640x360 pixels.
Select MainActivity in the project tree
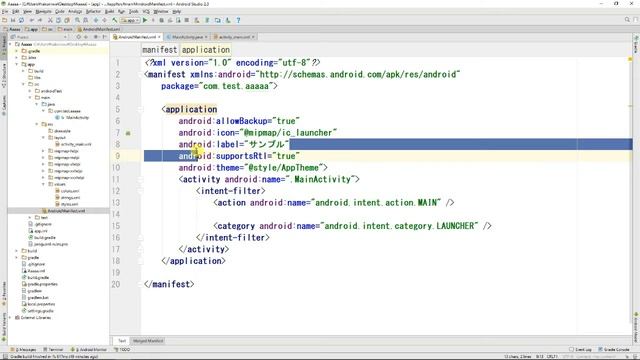click(x=73, y=118)
